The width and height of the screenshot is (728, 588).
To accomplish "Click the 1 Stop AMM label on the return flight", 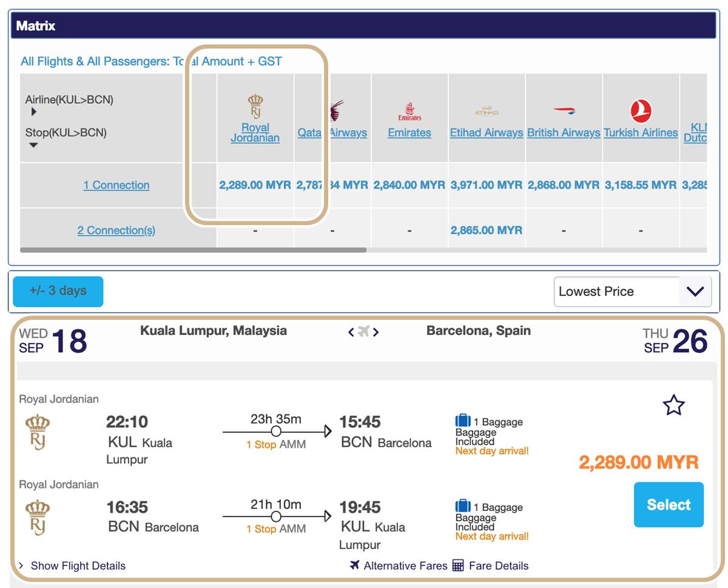I will coord(276,529).
